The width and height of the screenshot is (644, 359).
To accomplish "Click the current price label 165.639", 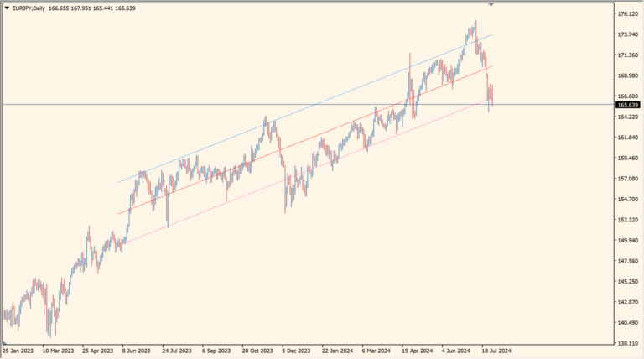I will 628,105.
